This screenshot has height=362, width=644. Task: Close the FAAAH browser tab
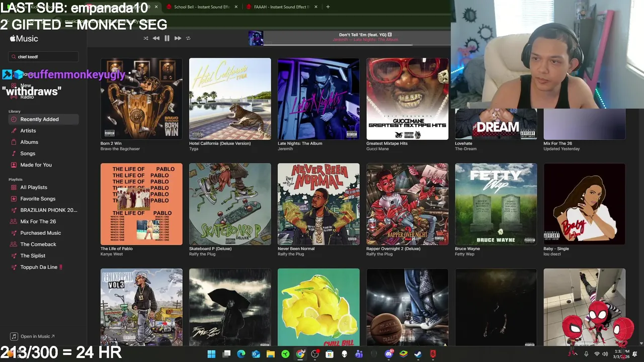[316, 7]
